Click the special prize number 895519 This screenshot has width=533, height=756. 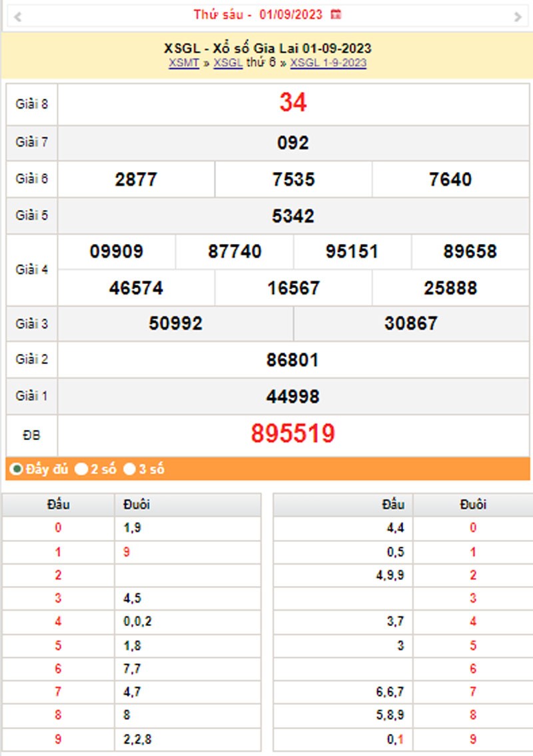293,432
